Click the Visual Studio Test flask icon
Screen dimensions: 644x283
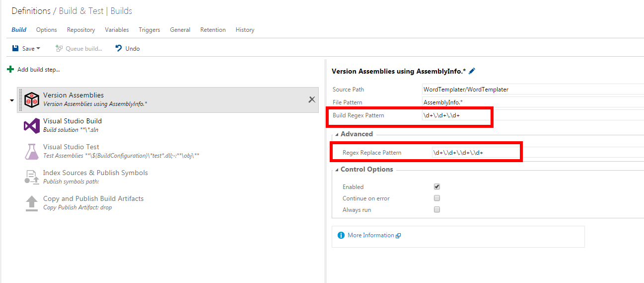(x=32, y=151)
